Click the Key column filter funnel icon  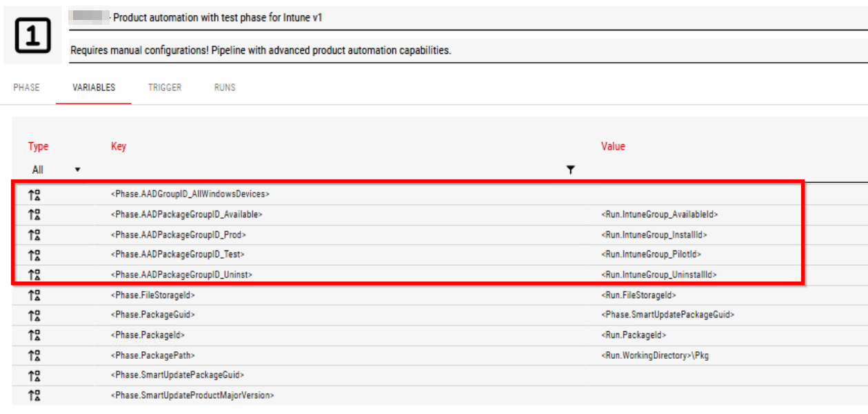coord(570,170)
